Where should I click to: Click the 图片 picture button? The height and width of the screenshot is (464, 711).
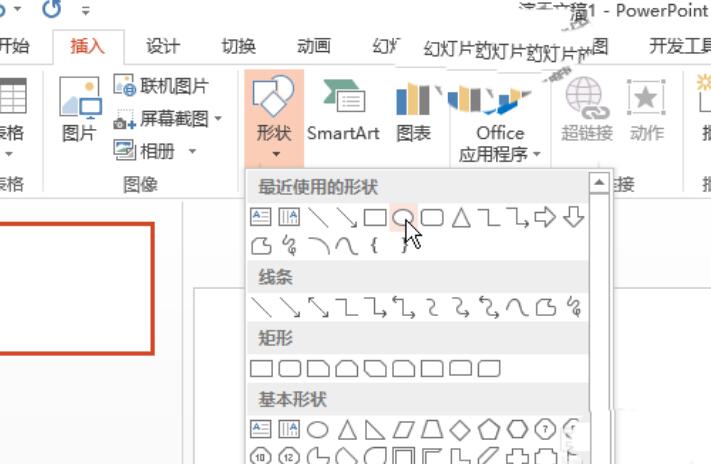tap(80, 110)
